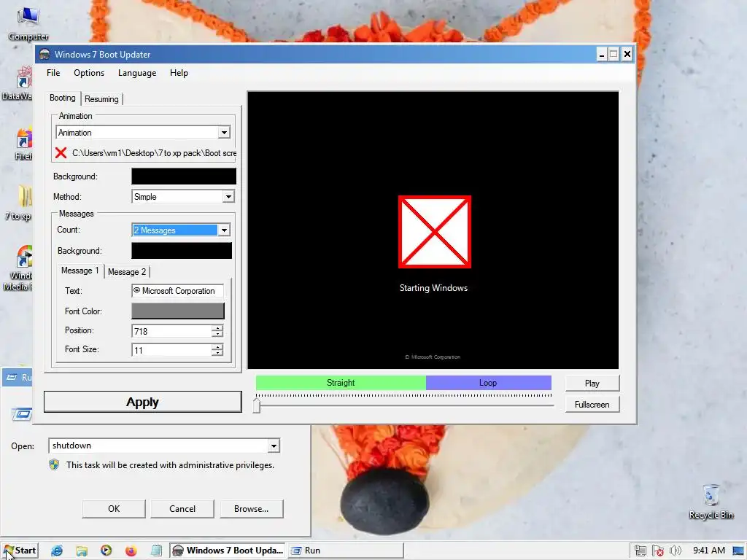Click Cancel in Run dialog

click(182, 508)
